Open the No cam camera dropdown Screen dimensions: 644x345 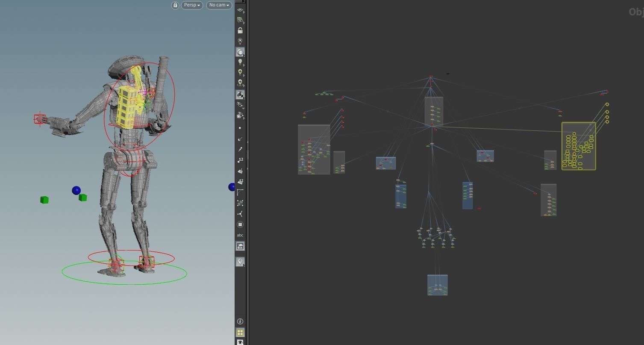[219, 5]
